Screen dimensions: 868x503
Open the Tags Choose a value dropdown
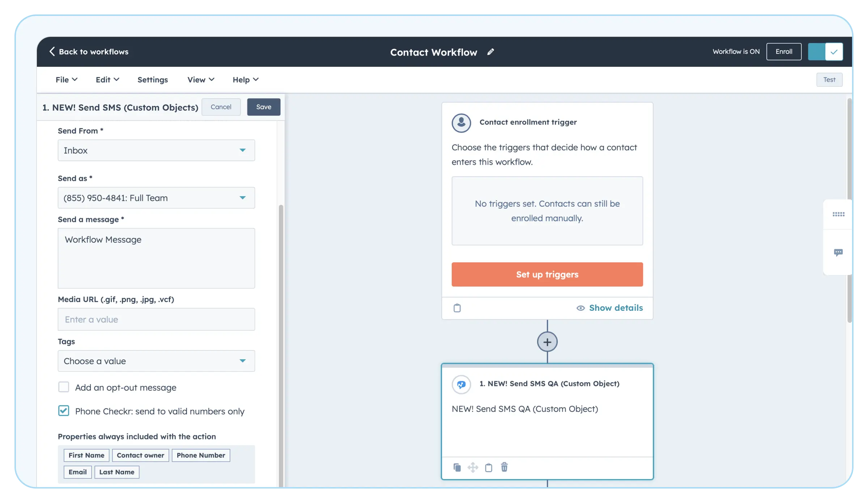[156, 361]
